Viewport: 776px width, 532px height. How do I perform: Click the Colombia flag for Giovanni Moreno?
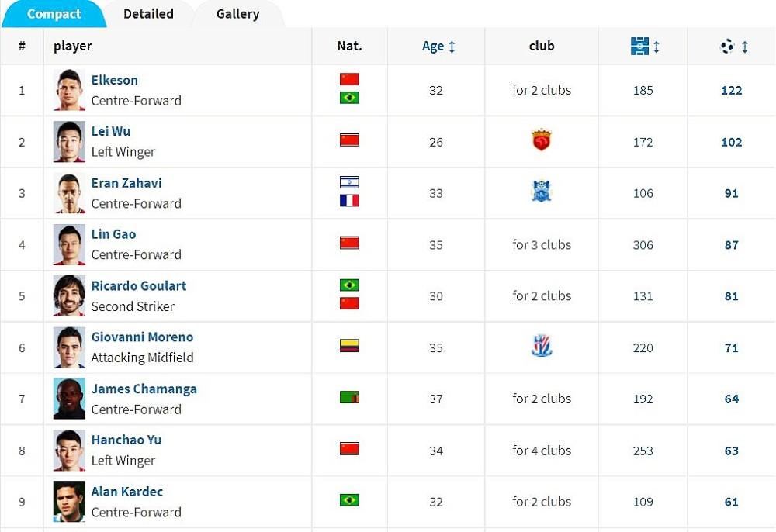click(349, 346)
